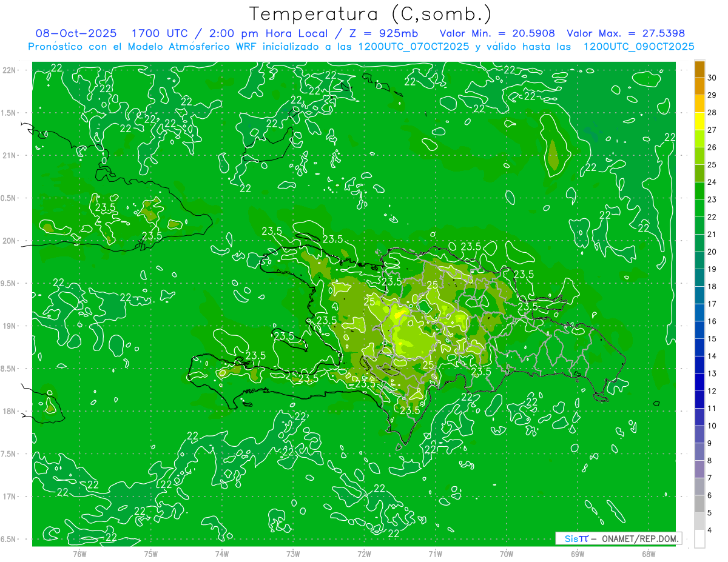Click initialization time '1200UTC_07OCT2025'

[414, 47]
